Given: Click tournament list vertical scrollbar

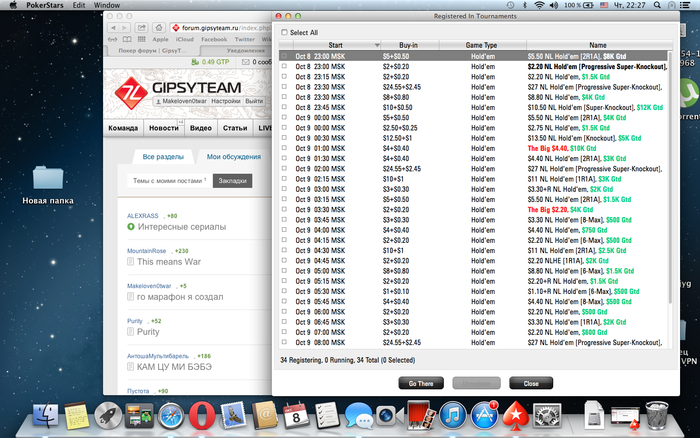Looking at the screenshot, I should pyautogui.click(x=670, y=179).
